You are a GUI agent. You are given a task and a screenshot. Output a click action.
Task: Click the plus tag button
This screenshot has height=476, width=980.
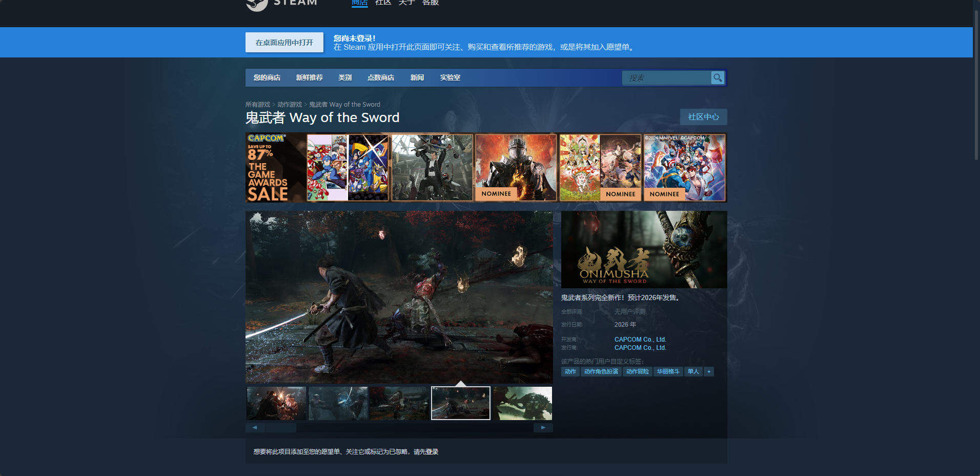pyautogui.click(x=709, y=371)
